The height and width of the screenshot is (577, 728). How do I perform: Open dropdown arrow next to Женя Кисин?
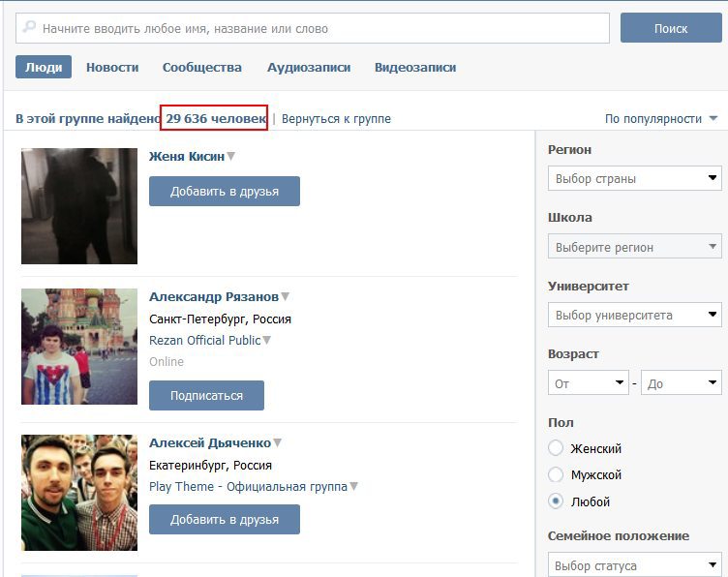tap(230, 157)
